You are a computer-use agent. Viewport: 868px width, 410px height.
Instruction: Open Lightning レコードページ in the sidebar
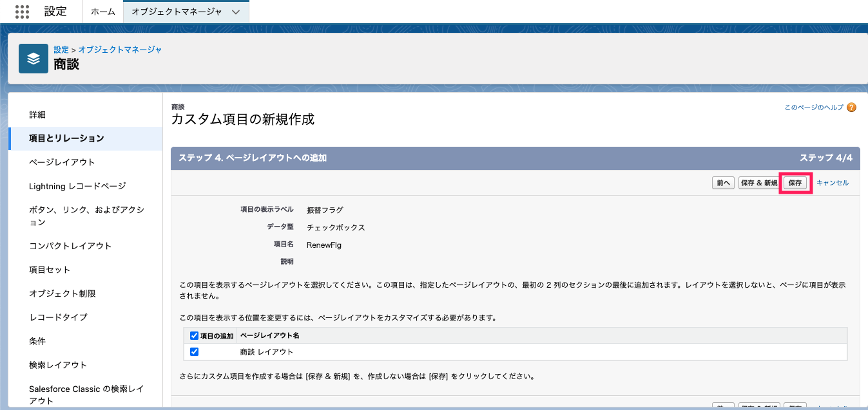(77, 186)
